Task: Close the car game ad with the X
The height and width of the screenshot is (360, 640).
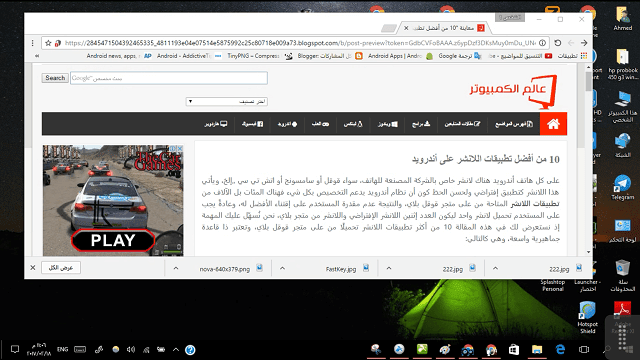Action: tap(180, 149)
